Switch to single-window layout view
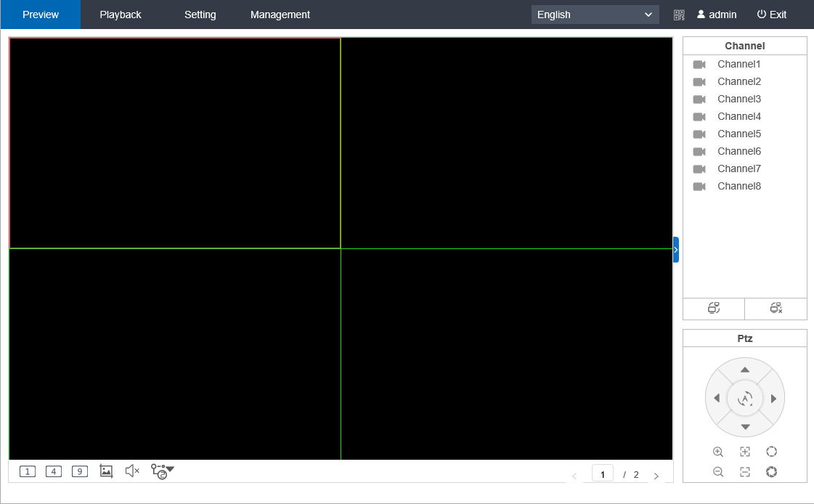814x504 pixels. point(28,471)
